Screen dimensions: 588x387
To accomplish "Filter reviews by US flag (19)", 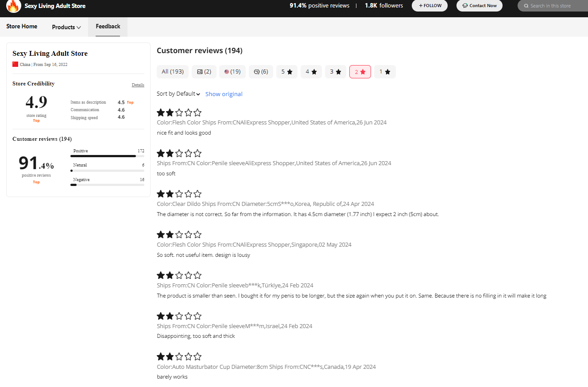I will 232,72.
